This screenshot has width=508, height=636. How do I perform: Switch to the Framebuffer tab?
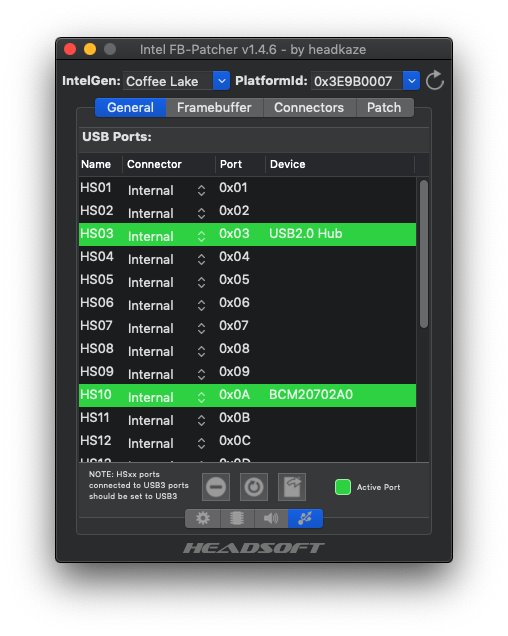214,107
